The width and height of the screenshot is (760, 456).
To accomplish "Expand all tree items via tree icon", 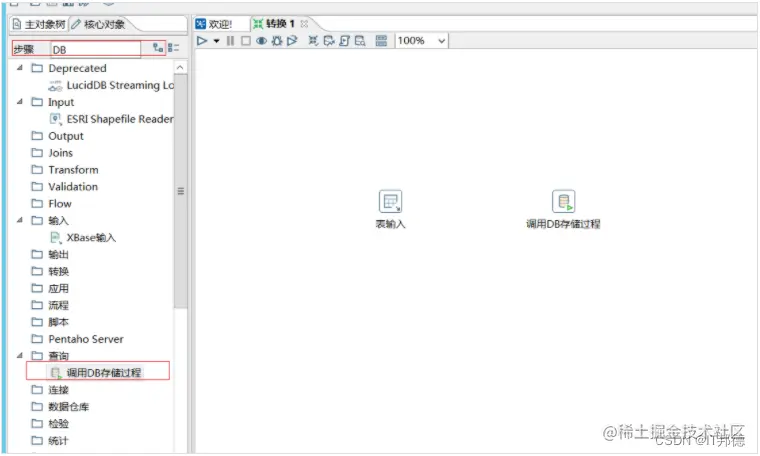I will 158,47.
